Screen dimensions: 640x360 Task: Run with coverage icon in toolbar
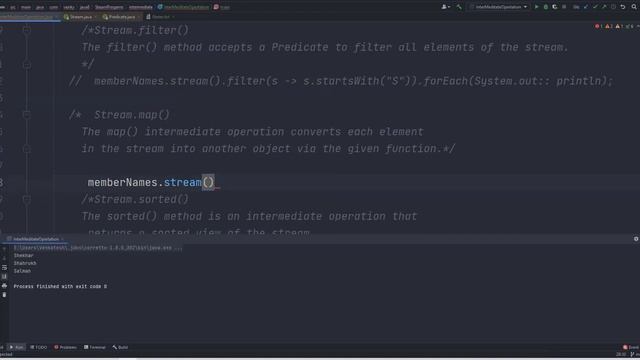click(x=555, y=7)
